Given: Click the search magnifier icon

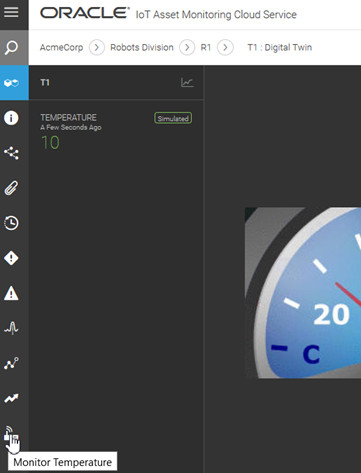Looking at the screenshot, I should [11, 48].
